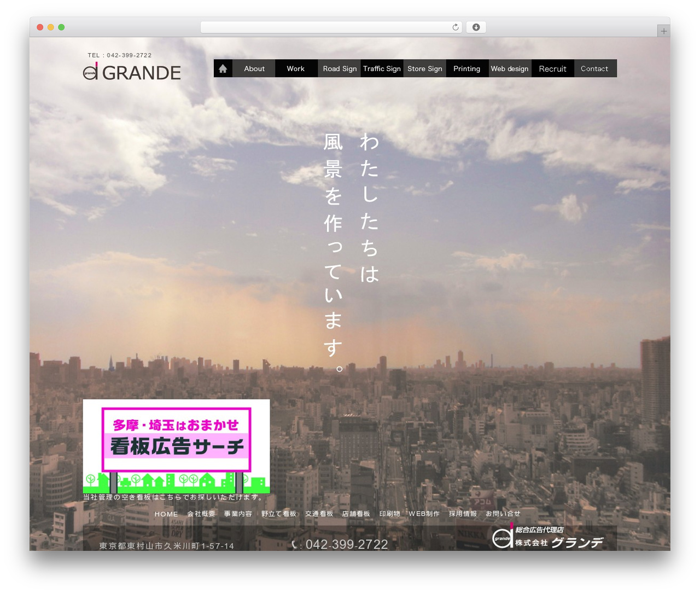The image size is (700, 593).
Task: Go to the Road Sign page
Action: click(x=339, y=68)
